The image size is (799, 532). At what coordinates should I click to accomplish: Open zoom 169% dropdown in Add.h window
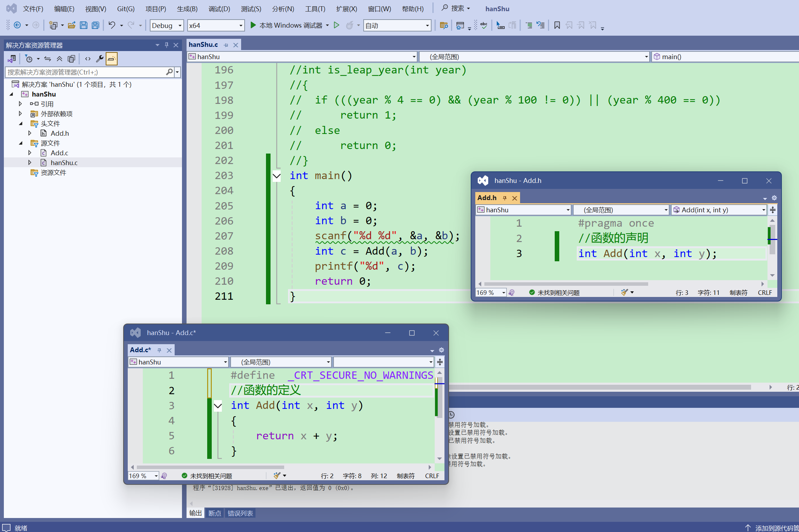click(504, 293)
